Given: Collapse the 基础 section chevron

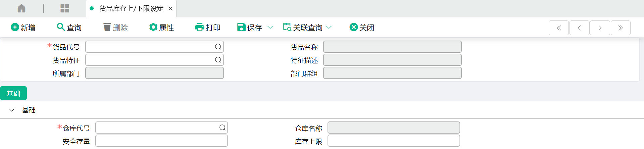Looking at the screenshot, I should tap(12, 110).
